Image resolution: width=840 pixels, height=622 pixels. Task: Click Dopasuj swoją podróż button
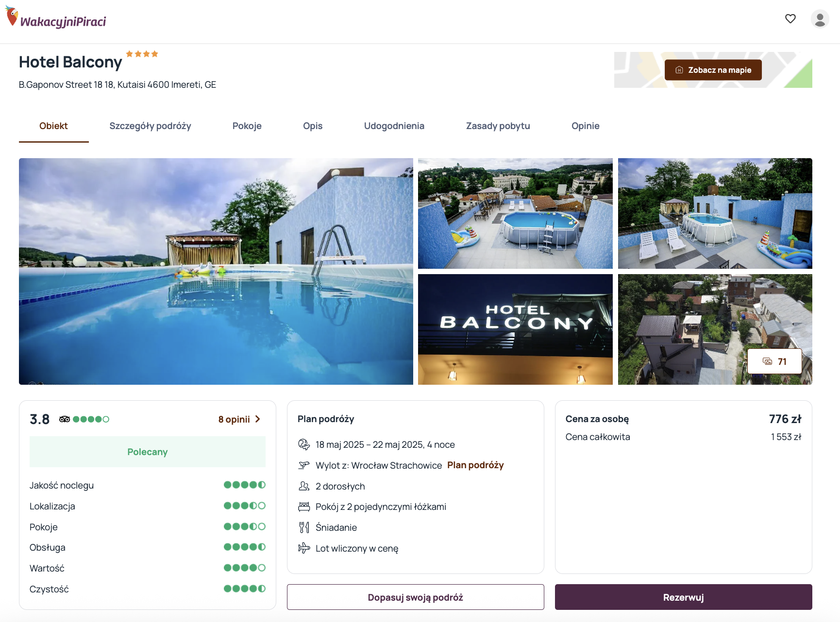[416, 597]
